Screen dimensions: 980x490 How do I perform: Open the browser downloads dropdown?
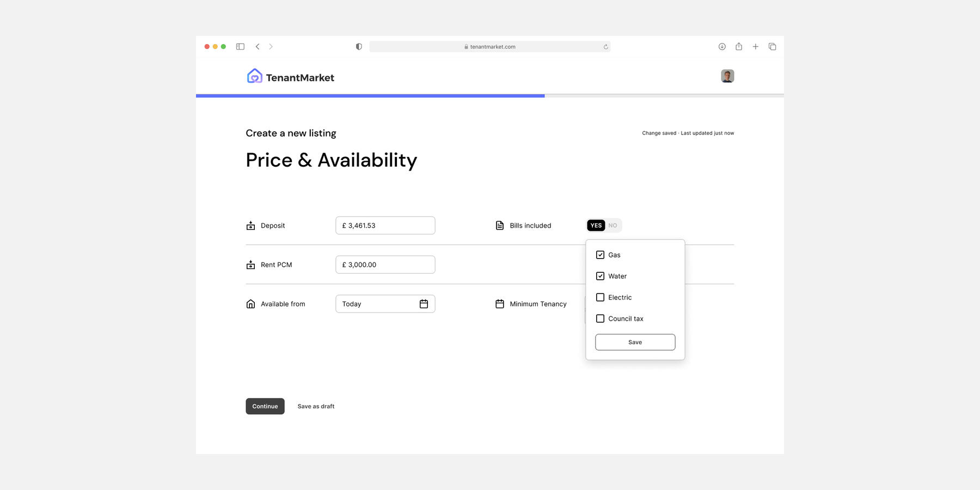[722, 46]
